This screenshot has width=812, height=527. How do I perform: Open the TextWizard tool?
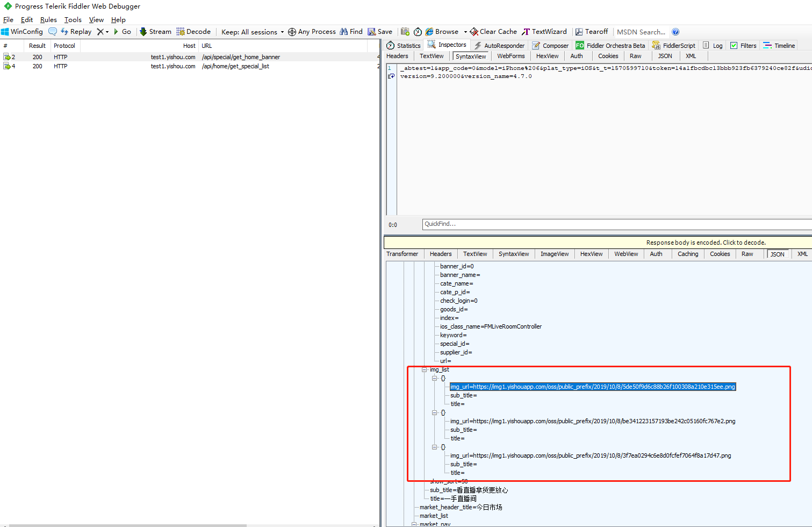click(544, 32)
